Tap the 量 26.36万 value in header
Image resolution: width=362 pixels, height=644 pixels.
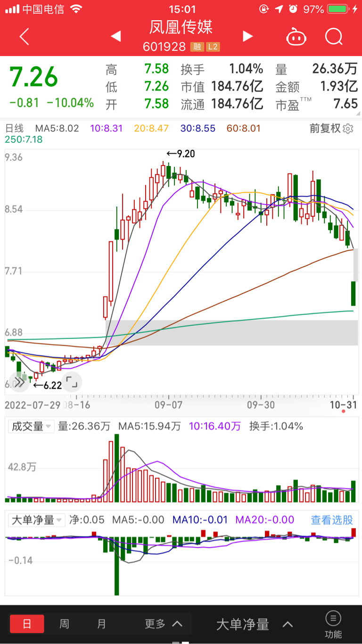335,69
